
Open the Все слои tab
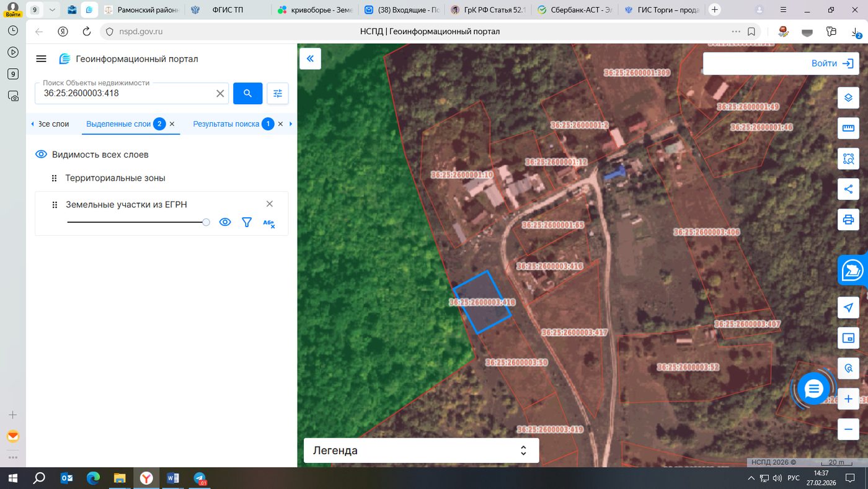point(53,124)
